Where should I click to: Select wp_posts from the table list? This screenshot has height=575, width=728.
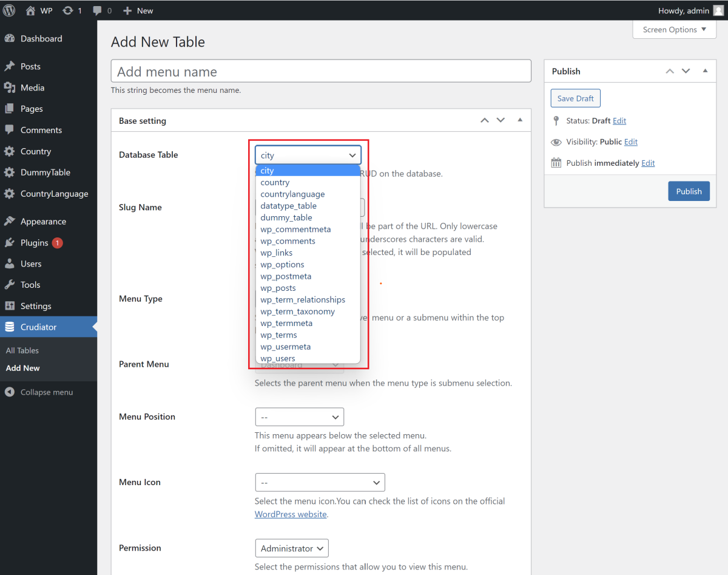(x=278, y=288)
